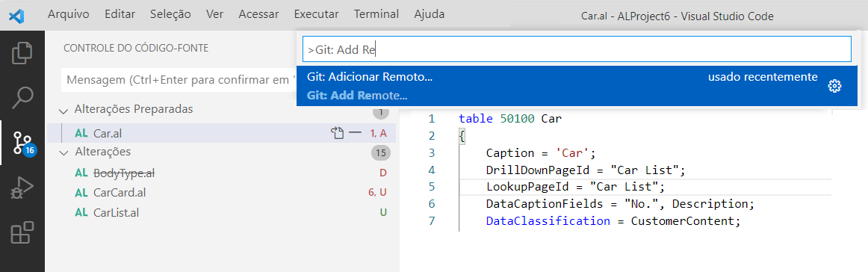The height and width of the screenshot is (272, 868).
Task: Open the Executar menu
Action: [x=316, y=14]
